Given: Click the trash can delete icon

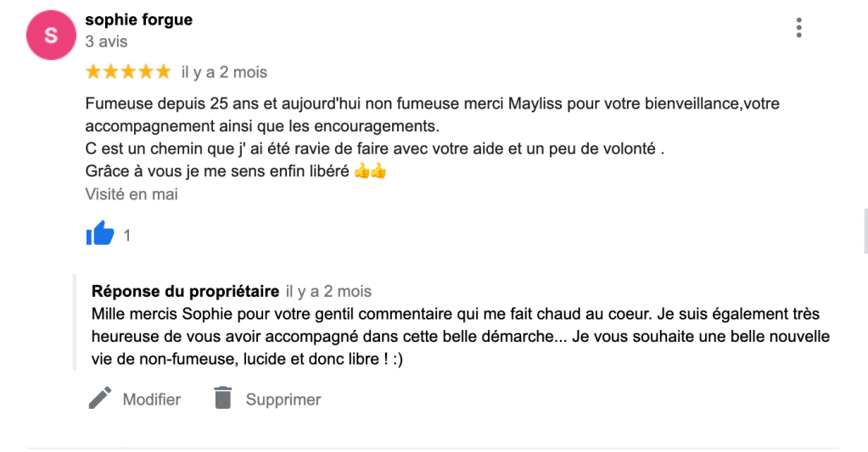Looking at the screenshot, I should pos(222,398).
